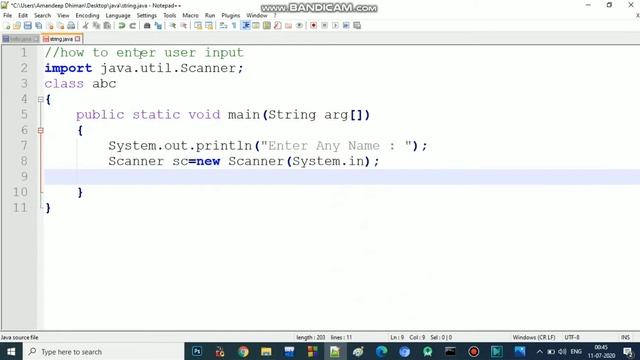Click the text "import java.util.Scanner;"
This screenshot has width=640, height=360.
pos(144,68)
